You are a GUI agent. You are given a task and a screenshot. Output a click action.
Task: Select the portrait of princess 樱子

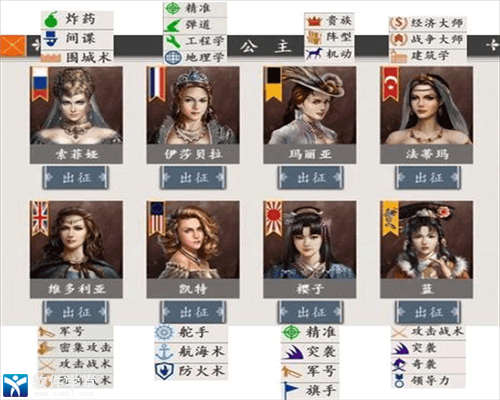[x=310, y=240]
